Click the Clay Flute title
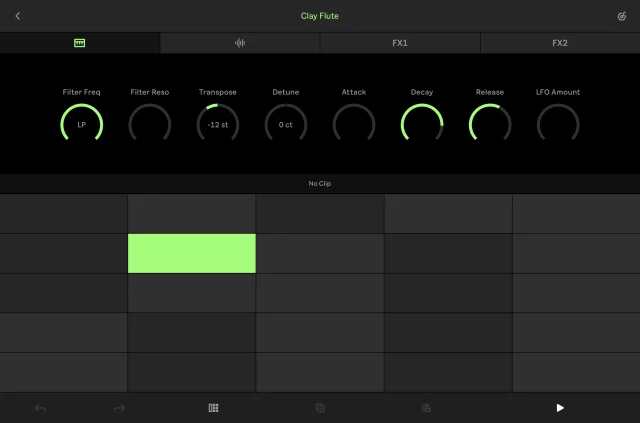 click(x=320, y=16)
